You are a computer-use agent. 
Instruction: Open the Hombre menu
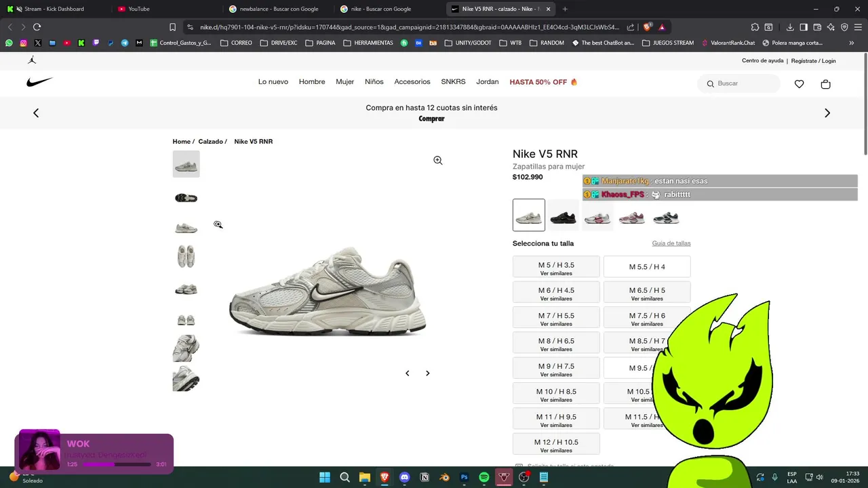click(x=312, y=82)
